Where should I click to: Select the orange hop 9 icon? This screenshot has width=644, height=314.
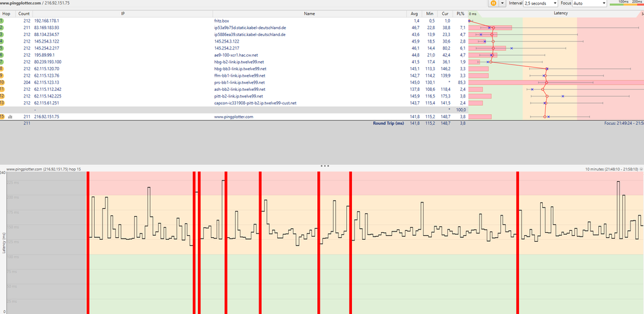coord(2,75)
